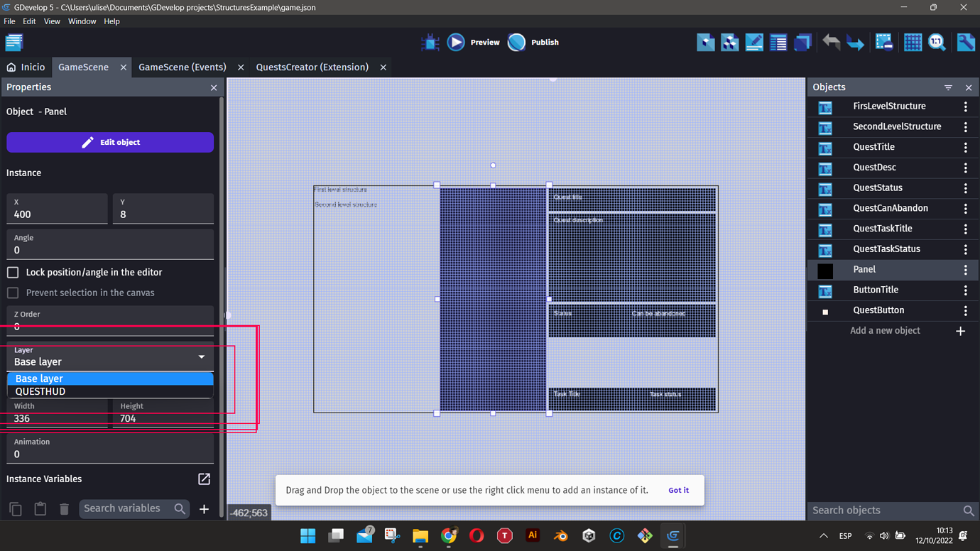Image resolution: width=980 pixels, height=551 pixels.
Task: Open Adobe Illustrator from the taskbar
Action: [533, 536]
